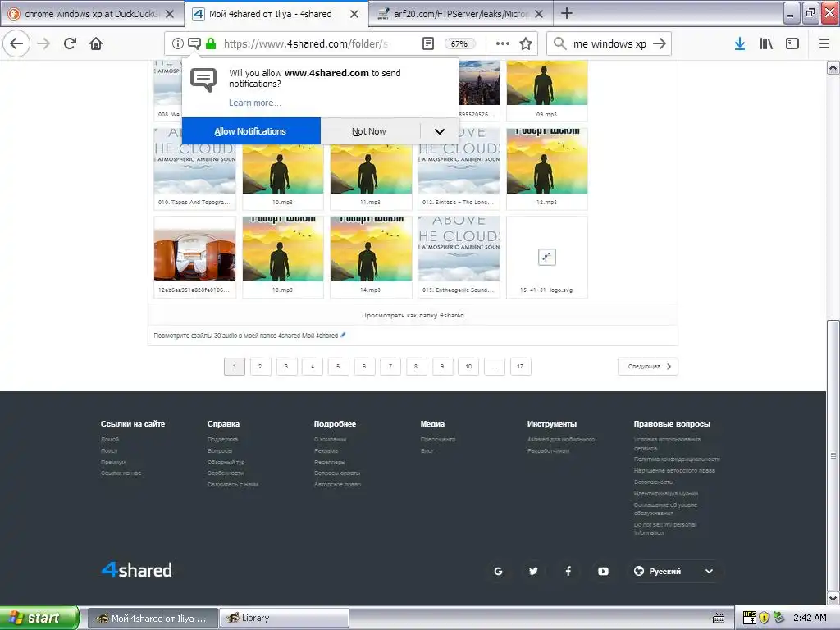Open 15-41-31-logo.svg file
Viewport: 840px width, 630px height.
547,257
